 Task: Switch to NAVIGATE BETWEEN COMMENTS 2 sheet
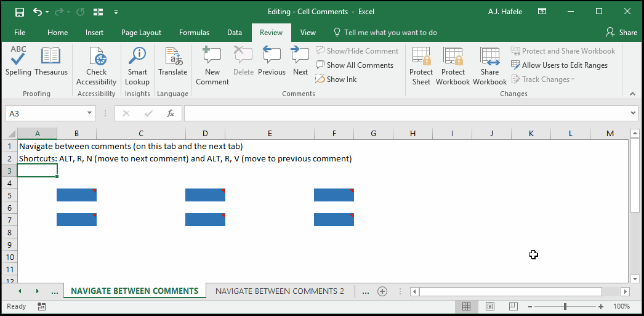pos(280,291)
